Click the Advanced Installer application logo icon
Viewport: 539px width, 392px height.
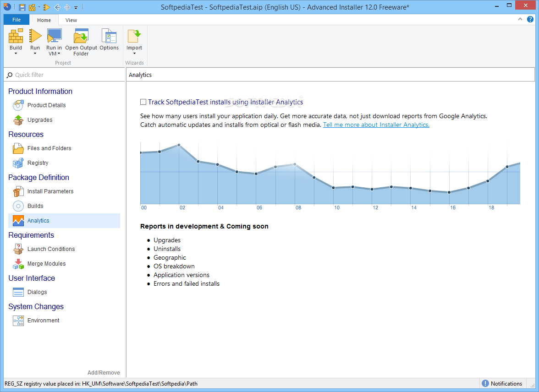(7, 7)
